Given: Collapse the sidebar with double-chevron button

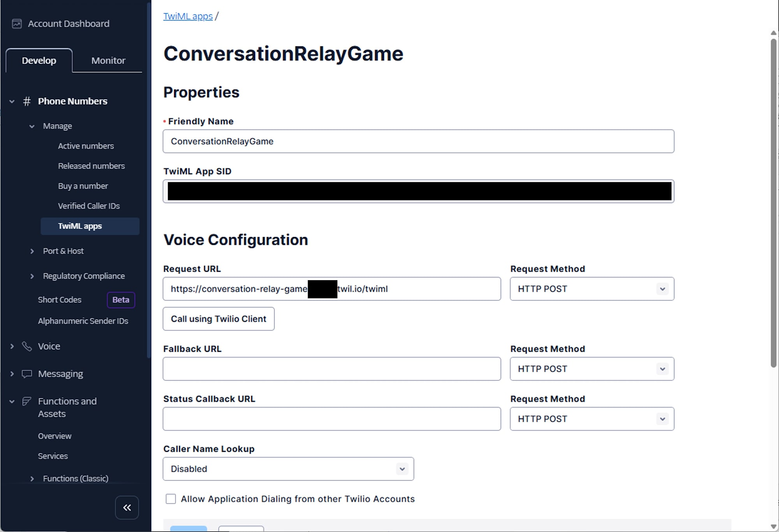Looking at the screenshot, I should point(127,507).
